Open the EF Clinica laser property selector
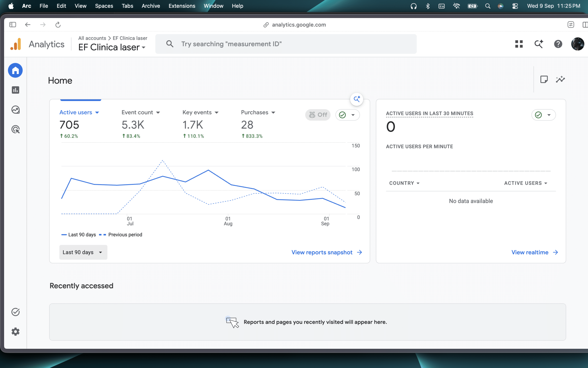This screenshot has height=368, width=588. (x=112, y=47)
